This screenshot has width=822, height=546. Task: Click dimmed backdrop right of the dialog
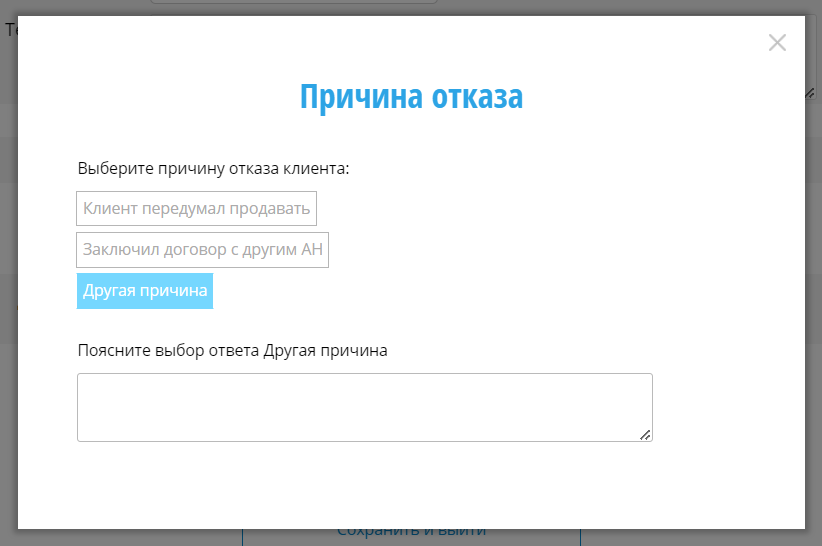coord(813,300)
